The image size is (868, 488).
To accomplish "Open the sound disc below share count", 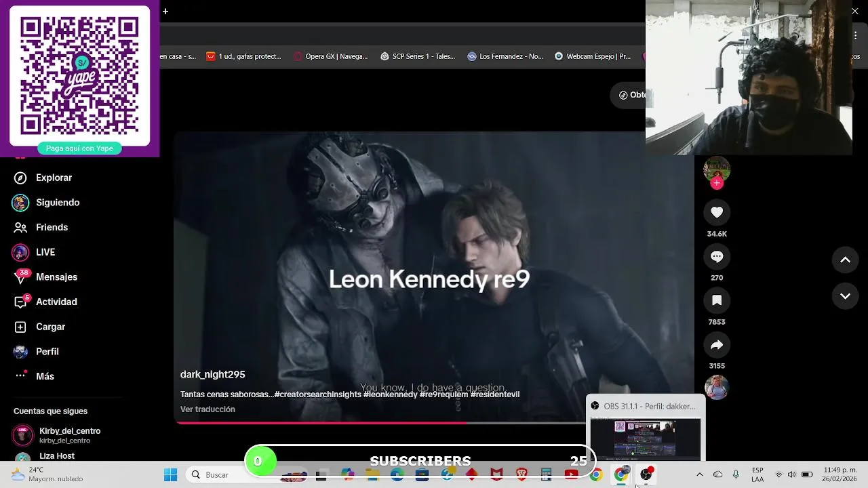I will point(717,388).
